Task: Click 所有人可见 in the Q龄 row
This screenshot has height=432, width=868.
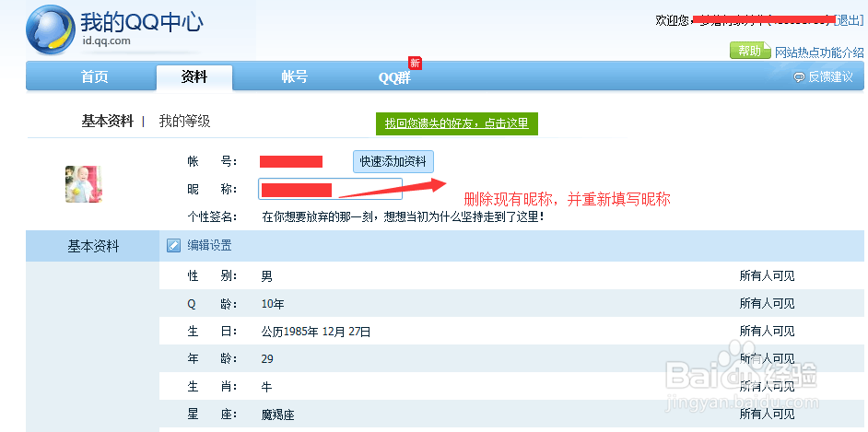Action: point(767,304)
